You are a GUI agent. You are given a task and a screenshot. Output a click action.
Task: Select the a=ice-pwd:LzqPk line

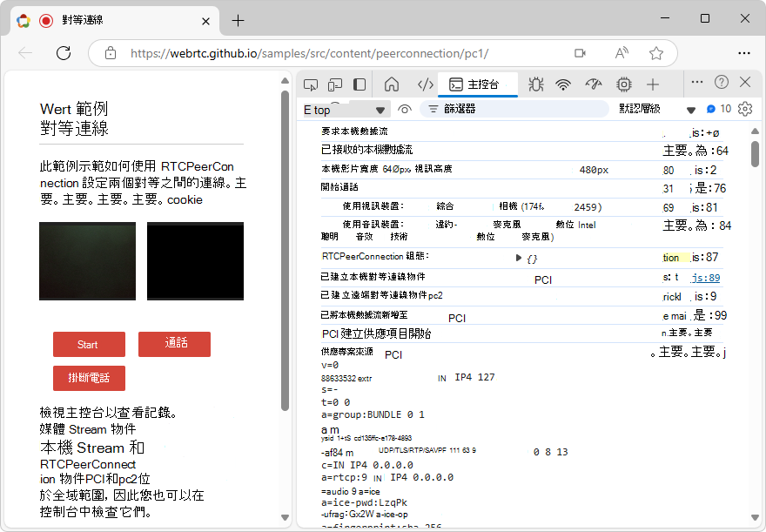click(364, 502)
